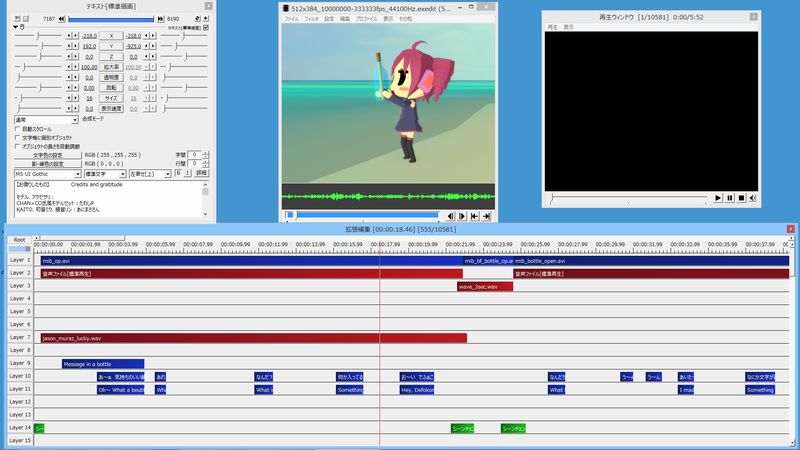800x450 pixels.
Task: Open 編集 menu in main window
Action: (345, 19)
